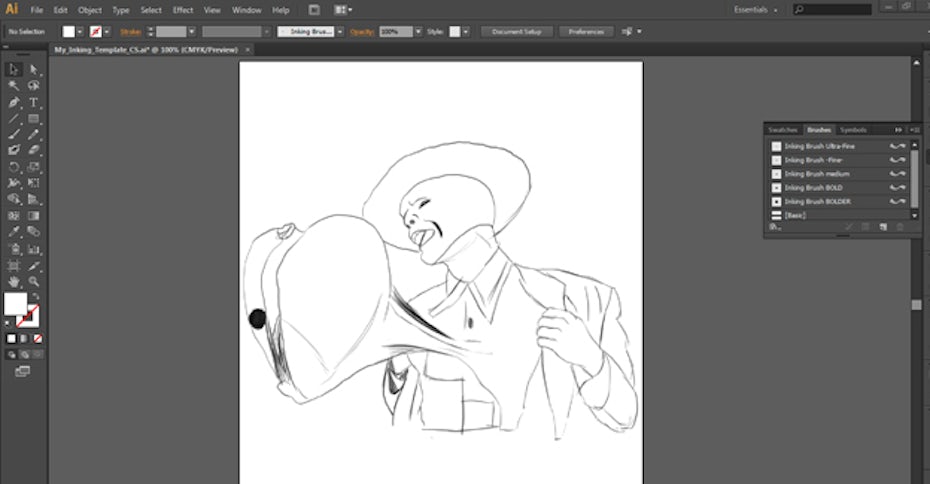Open the Brush Libraries menu icon
930x484 pixels.
(x=773, y=227)
